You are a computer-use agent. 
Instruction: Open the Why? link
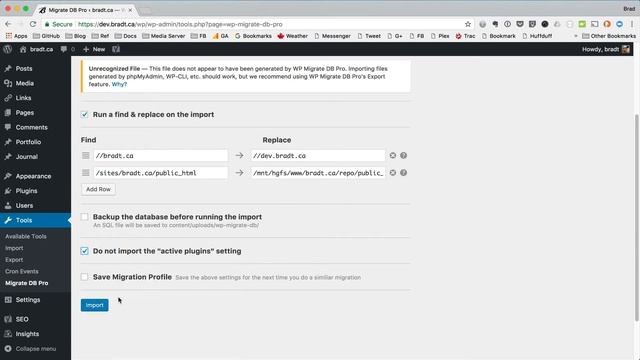click(119, 84)
